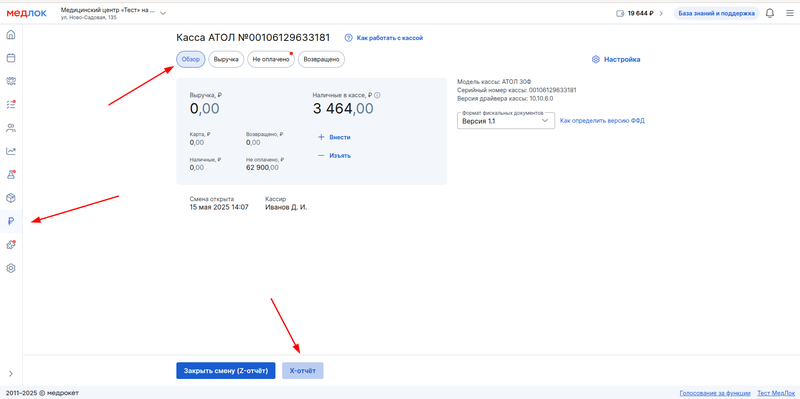Click the Закрыть смену (Z-отчёт) button
Viewport: 800px width, 399px height.
click(226, 371)
